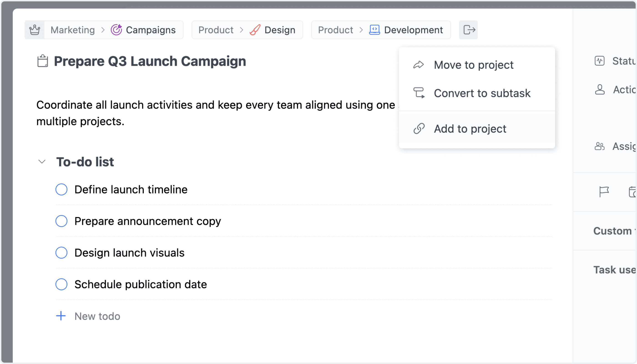Screen dimensions: 637x364
Task: Select Add to project menu entry
Action: (x=477, y=129)
